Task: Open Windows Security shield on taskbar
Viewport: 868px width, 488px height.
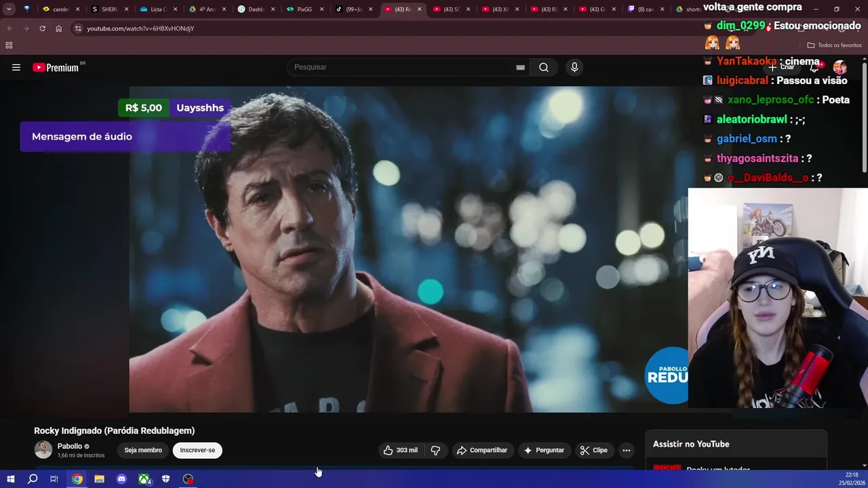Action: click(x=165, y=479)
